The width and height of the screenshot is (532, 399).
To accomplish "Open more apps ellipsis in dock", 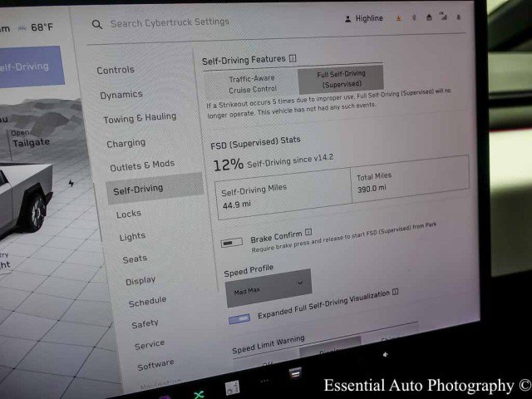I will click(x=264, y=381).
